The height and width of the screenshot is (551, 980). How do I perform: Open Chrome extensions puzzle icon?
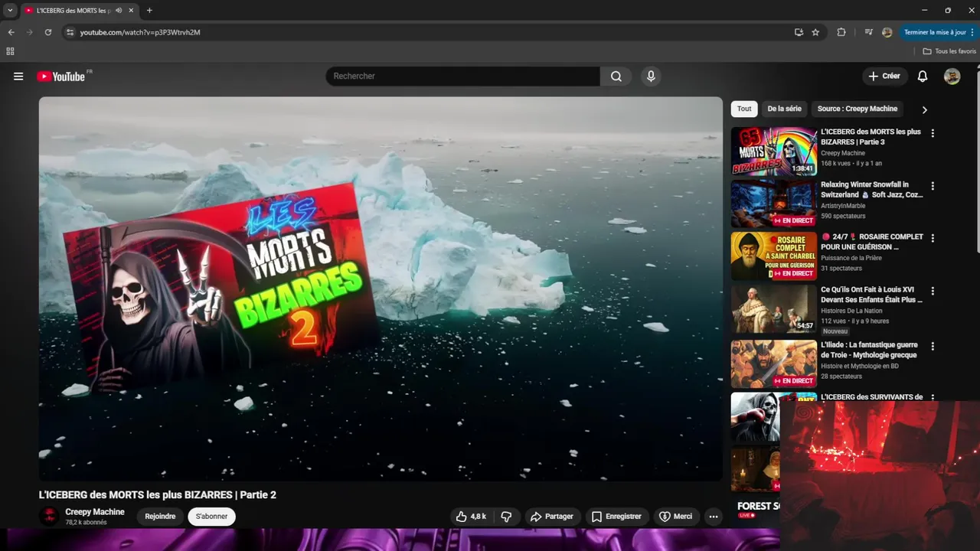841,32
